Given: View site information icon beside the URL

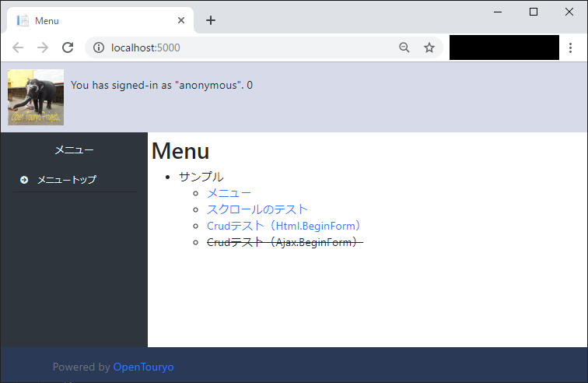Looking at the screenshot, I should coord(99,47).
